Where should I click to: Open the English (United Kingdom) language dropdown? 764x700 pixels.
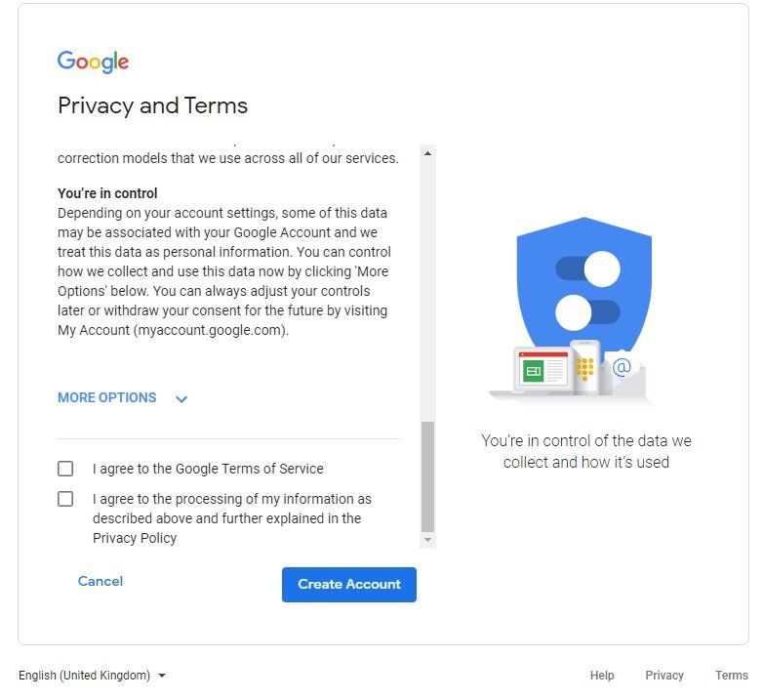[x=92, y=676]
